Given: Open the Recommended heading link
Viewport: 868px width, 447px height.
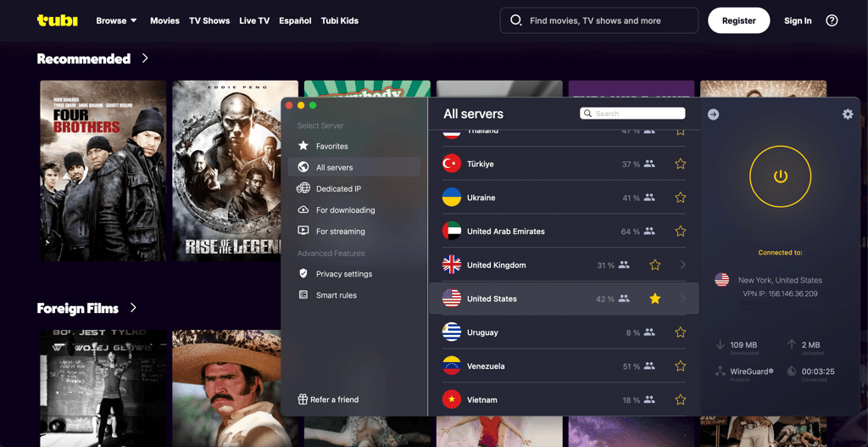Looking at the screenshot, I should (x=84, y=59).
